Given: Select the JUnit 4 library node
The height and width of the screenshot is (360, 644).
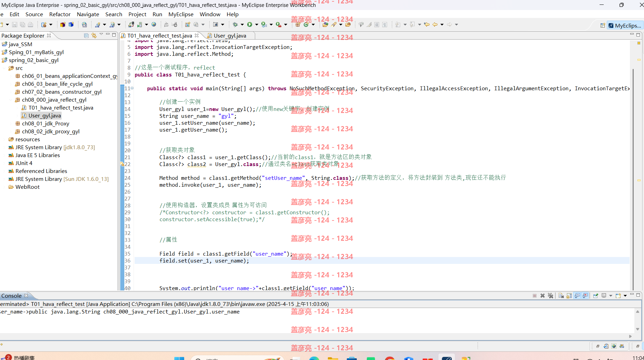Looking at the screenshot, I should click(x=24, y=163).
